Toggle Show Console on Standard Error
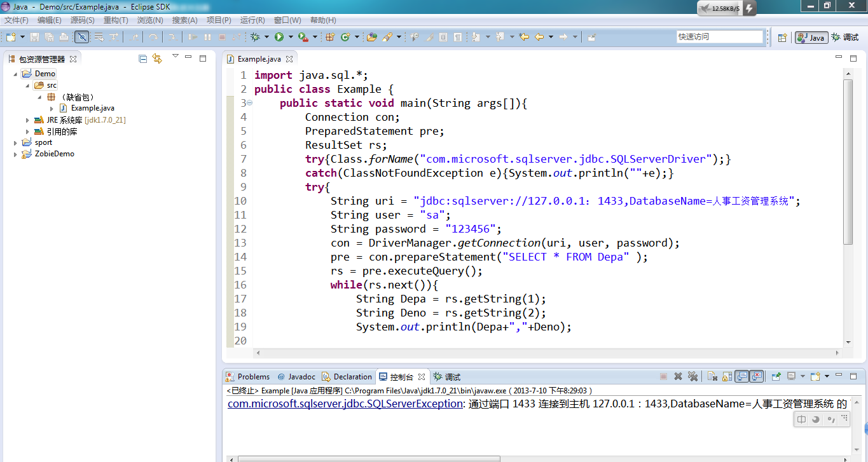The width and height of the screenshot is (868, 462). pos(756,376)
